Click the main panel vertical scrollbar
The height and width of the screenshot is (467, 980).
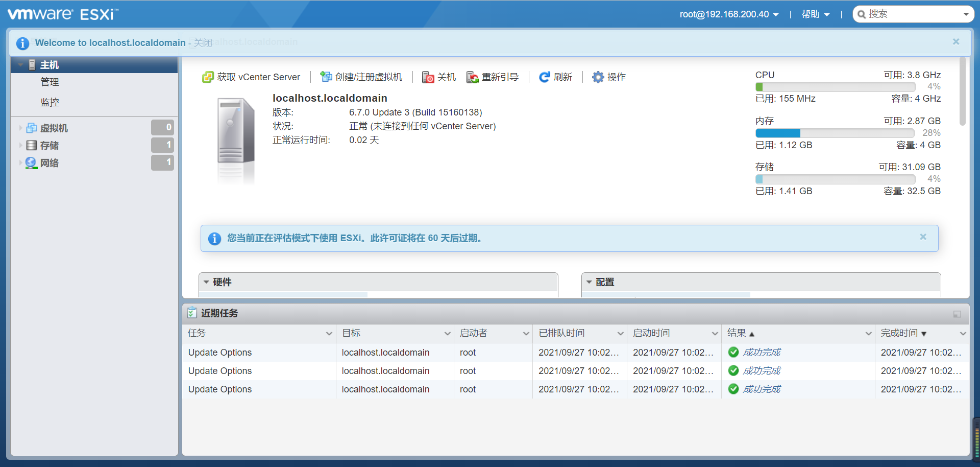963,91
